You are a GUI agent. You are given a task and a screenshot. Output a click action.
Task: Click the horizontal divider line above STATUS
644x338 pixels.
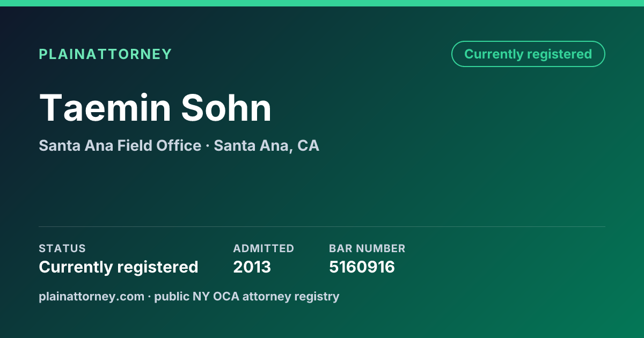click(322, 226)
